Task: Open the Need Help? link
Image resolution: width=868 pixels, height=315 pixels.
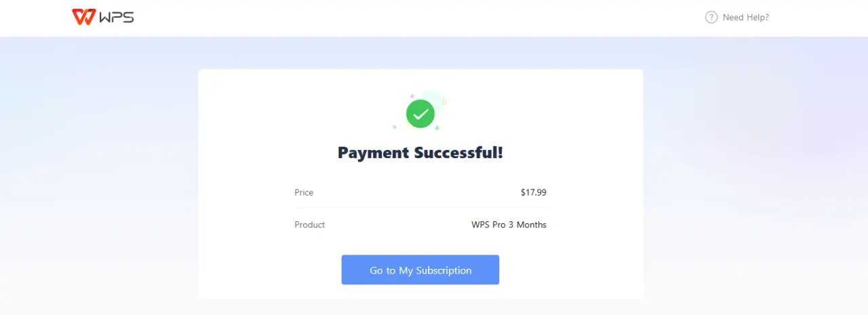Action: (746, 17)
